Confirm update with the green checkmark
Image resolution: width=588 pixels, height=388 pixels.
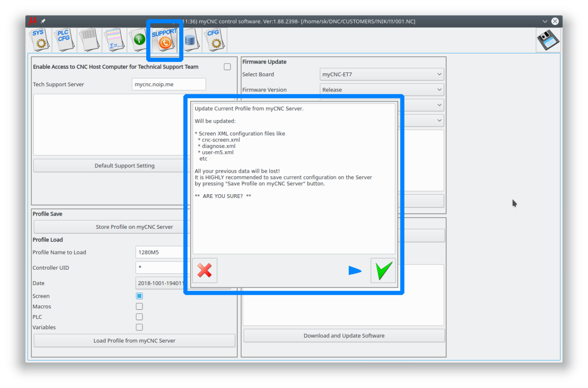pyautogui.click(x=383, y=270)
